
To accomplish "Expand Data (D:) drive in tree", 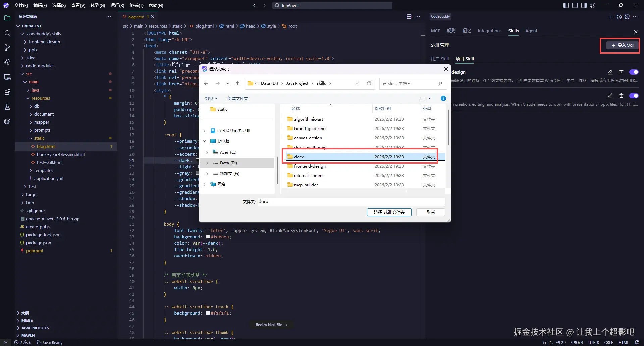I will (x=207, y=163).
